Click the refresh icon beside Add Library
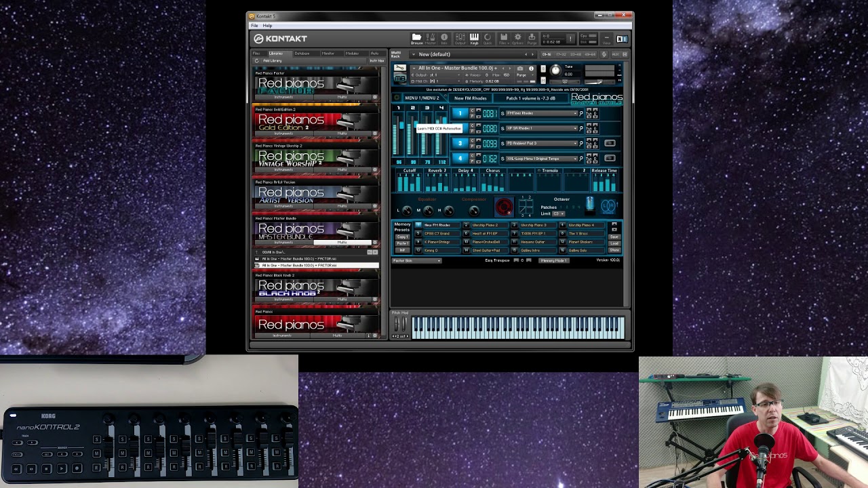The image size is (868, 488). (257, 60)
